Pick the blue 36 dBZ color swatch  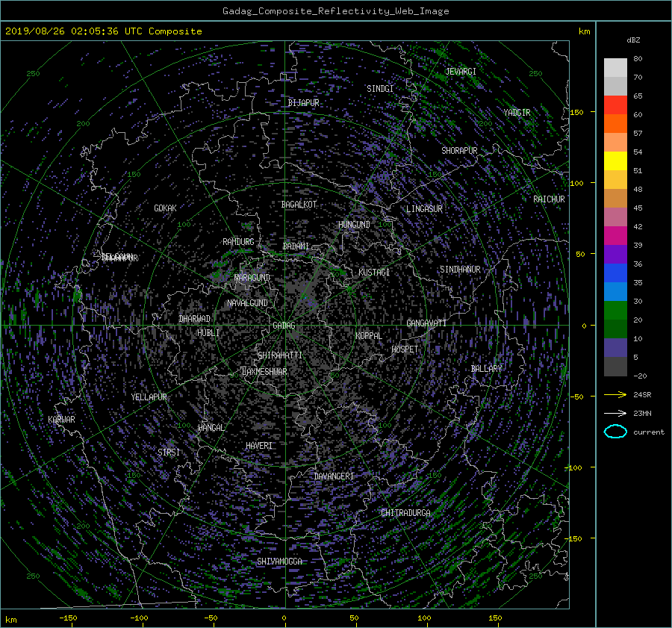pyautogui.click(x=615, y=273)
